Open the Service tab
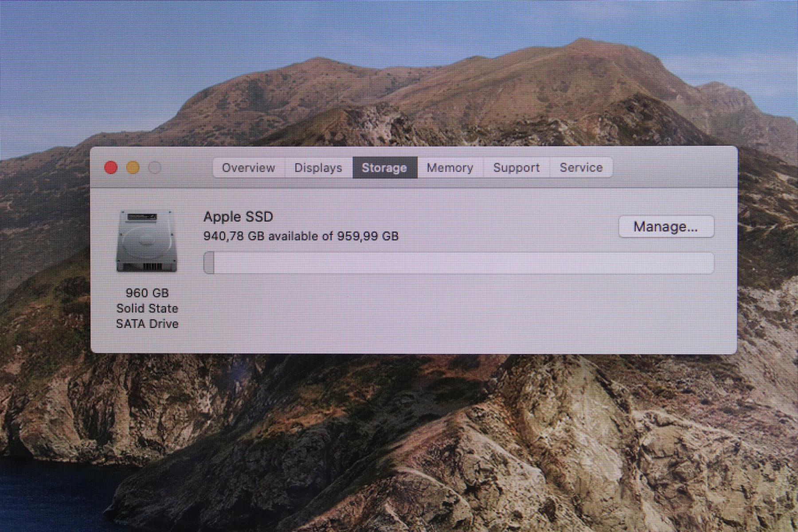 click(x=581, y=168)
